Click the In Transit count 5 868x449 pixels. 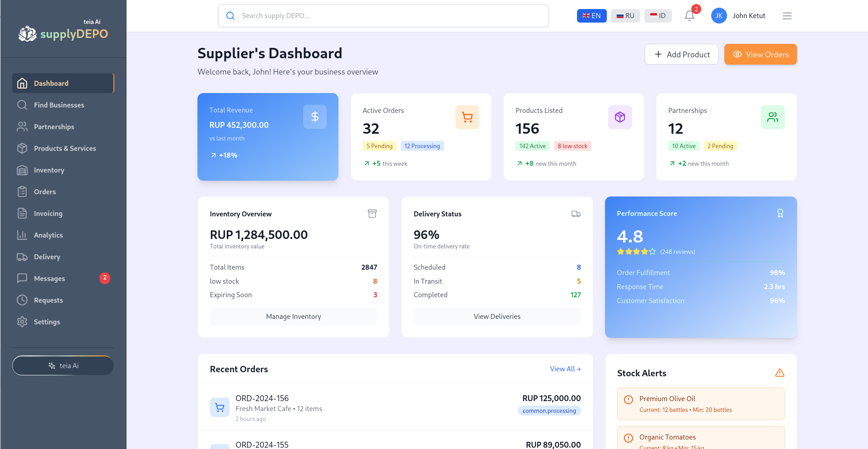tap(579, 281)
